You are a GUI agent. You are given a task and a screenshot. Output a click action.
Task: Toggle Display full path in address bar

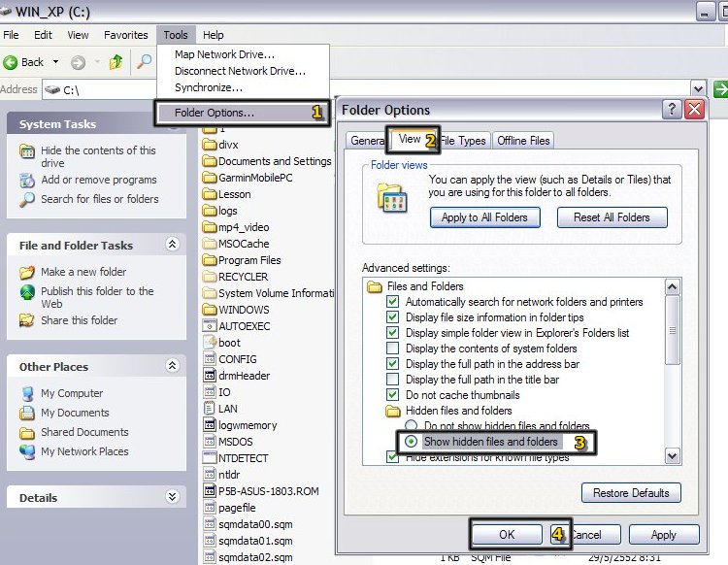coord(393,363)
